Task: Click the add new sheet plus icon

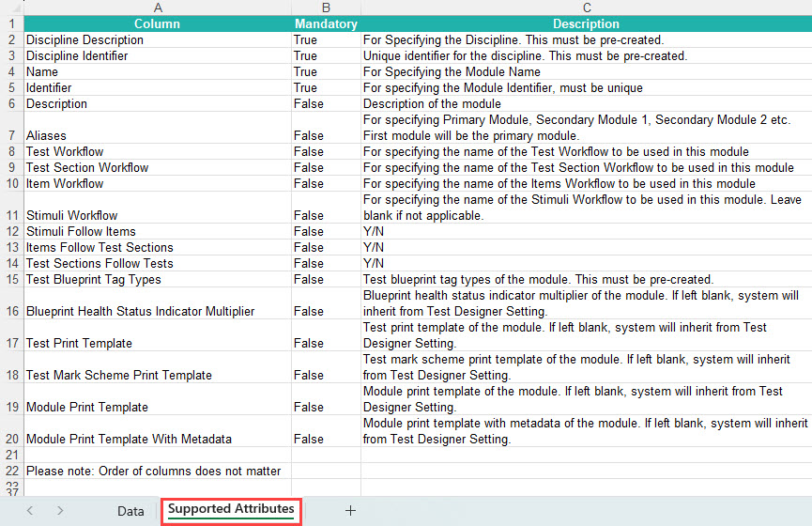Action: coord(350,511)
